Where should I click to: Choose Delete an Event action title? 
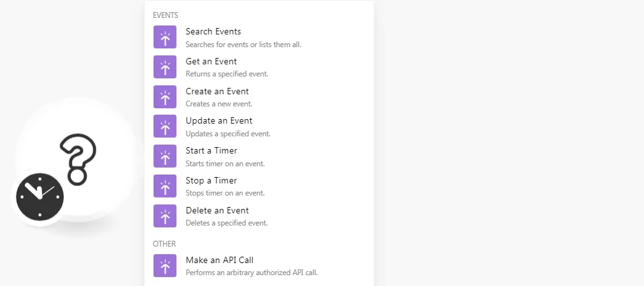tap(217, 210)
